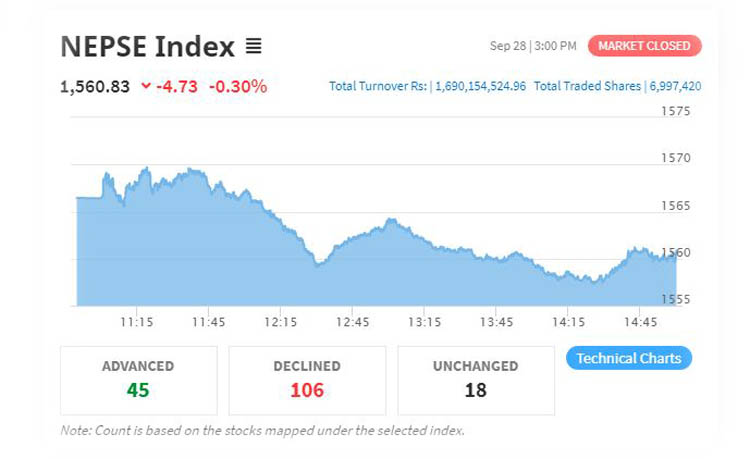750x459 pixels.
Task: Click the 1570 price axis label
Action: (676, 158)
